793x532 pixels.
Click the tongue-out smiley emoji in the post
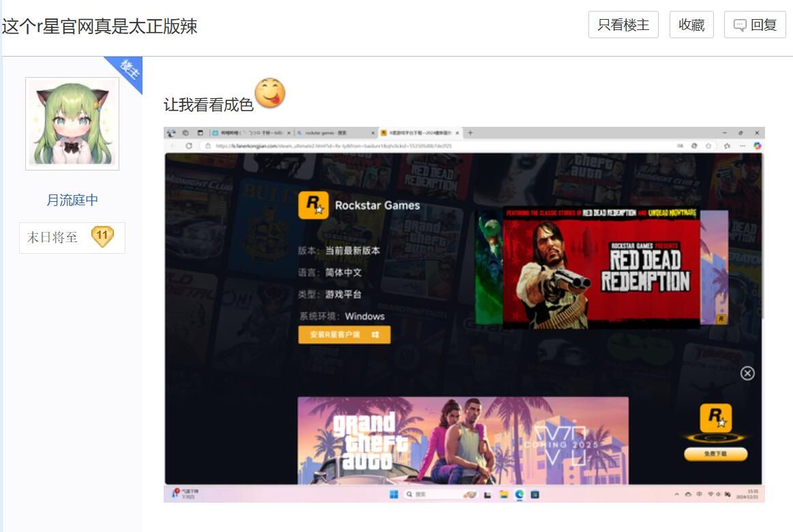[270, 93]
